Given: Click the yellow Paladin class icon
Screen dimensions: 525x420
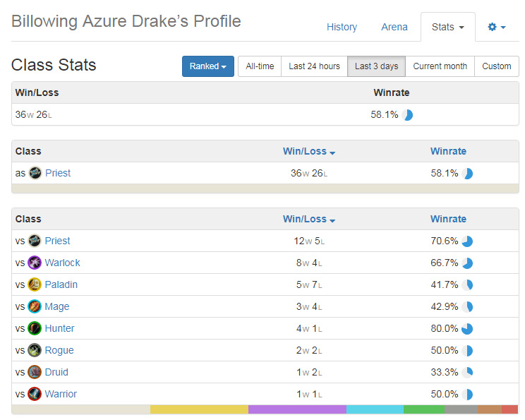Looking at the screenshot, I should (35, 284).
